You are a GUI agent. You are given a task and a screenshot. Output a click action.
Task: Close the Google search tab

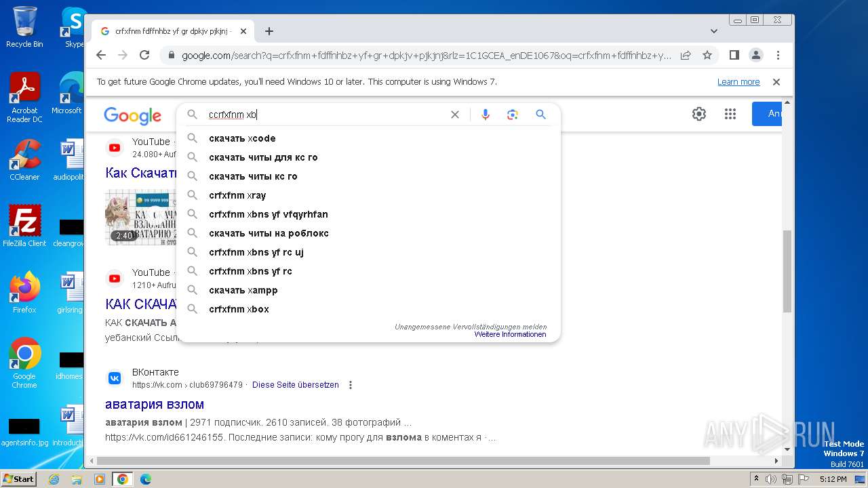(243, 31)
